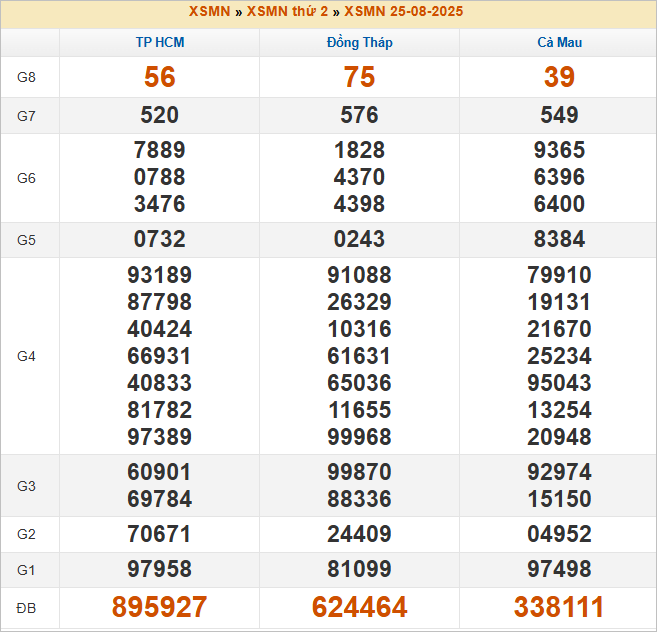
Task: Open the XSMN thứ 2 breadcrumb link
Action: click(287, 11)
